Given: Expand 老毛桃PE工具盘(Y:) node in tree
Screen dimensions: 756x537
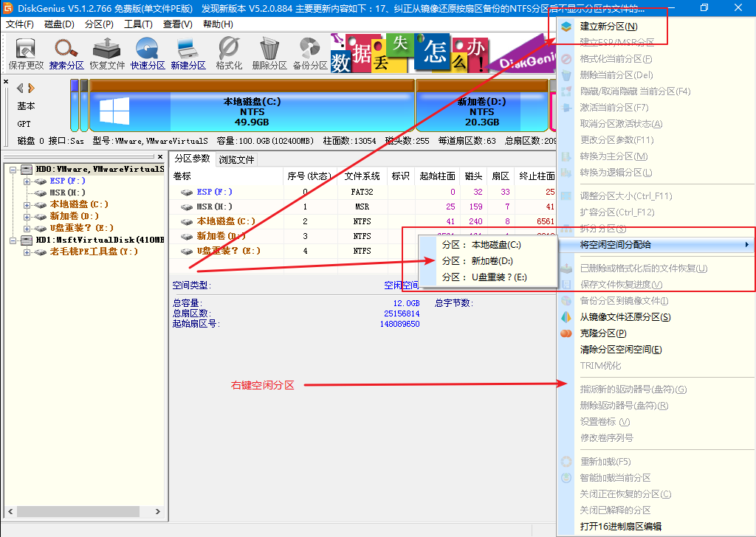Looking at the screenshot, I should (x=27, y=252).
